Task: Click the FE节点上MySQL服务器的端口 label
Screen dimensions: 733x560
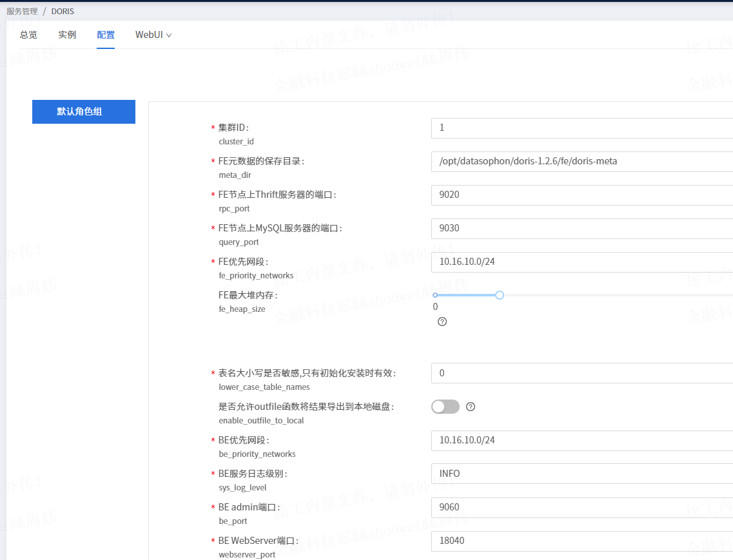Action: point(280,228)
